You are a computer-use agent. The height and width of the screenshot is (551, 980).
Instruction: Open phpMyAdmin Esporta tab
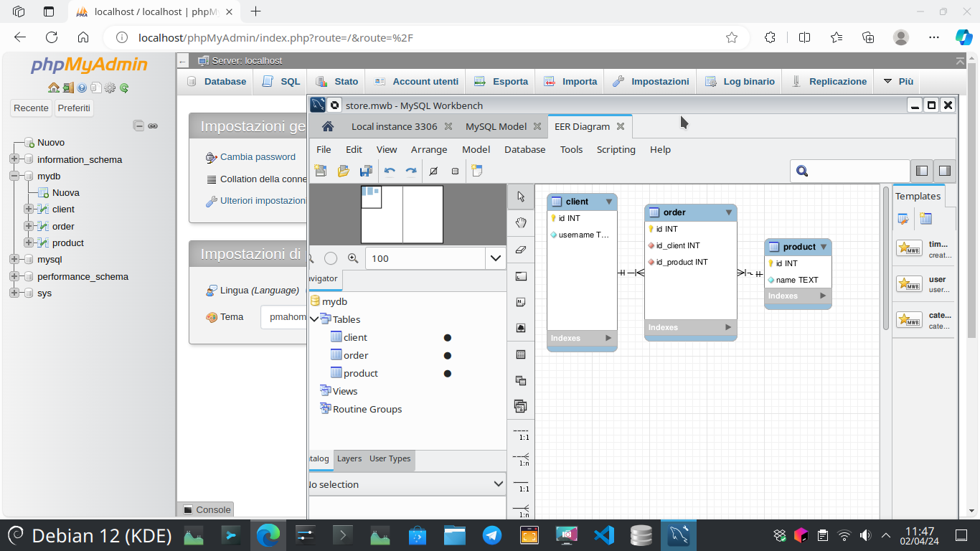tap(501, 81)
